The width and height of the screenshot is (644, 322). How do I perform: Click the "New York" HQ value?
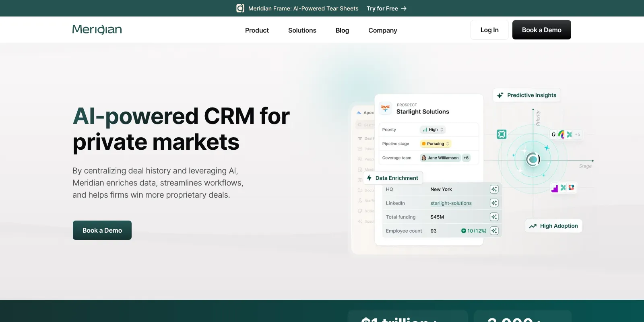tap(441, 189)
